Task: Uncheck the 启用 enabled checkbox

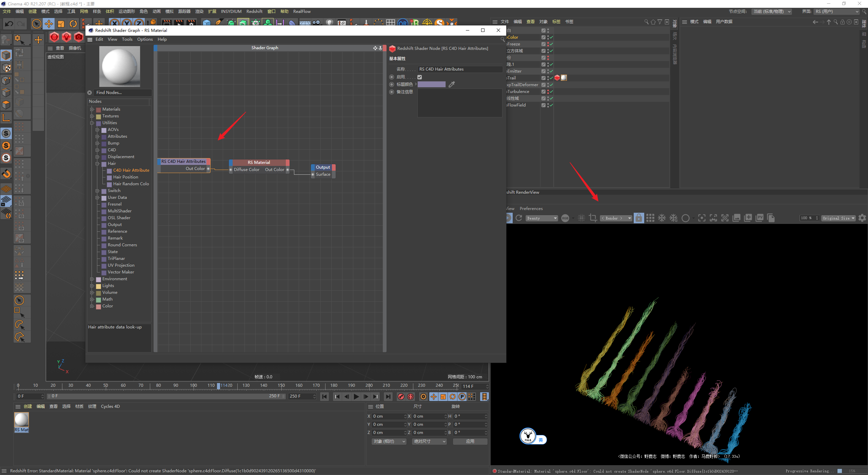Action: (x=420, y=77)
